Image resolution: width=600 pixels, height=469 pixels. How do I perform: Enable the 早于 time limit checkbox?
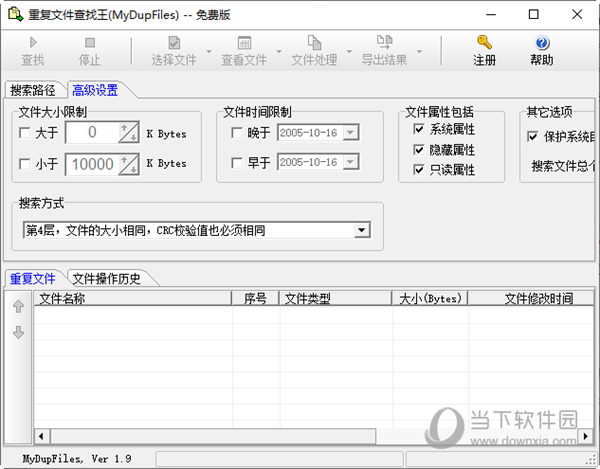(237, 163)
